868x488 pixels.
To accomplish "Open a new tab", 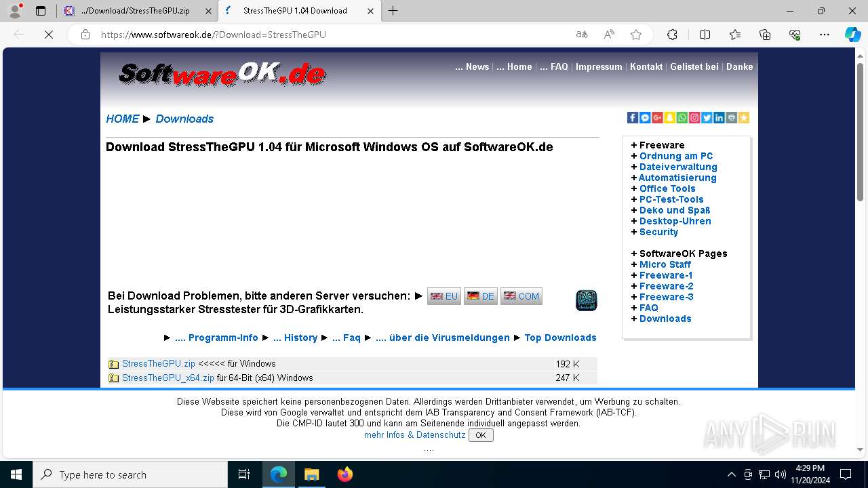I will coord(393,11).
